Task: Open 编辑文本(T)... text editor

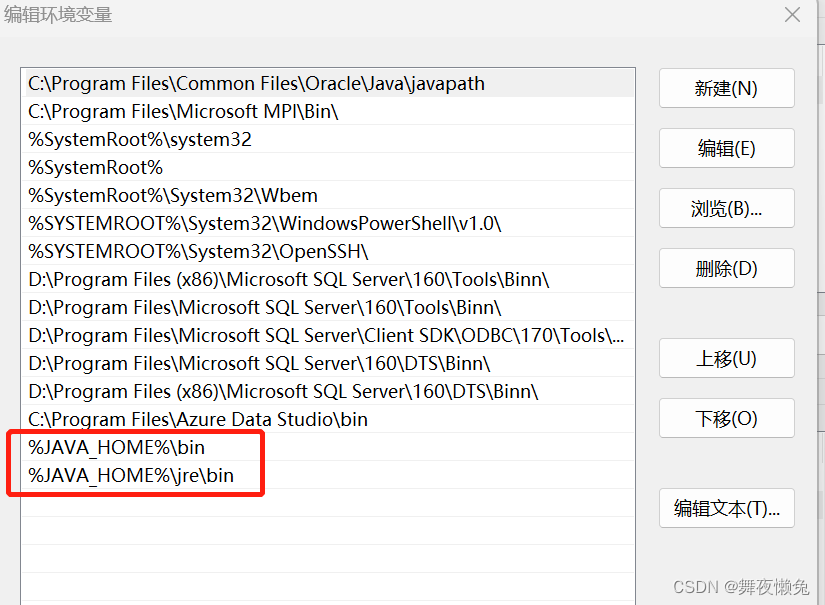Action: pyautogui.click(x=727, y=508)
